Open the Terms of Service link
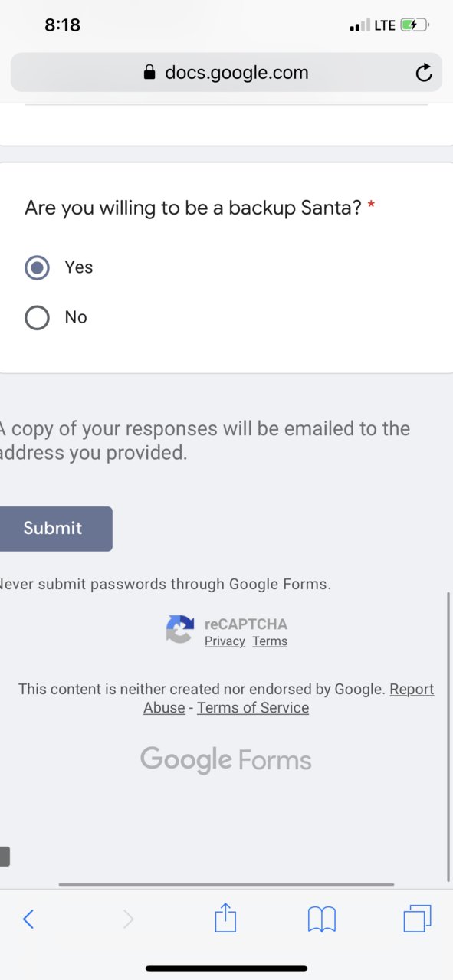453x980 pixels. tap(253, 707)
